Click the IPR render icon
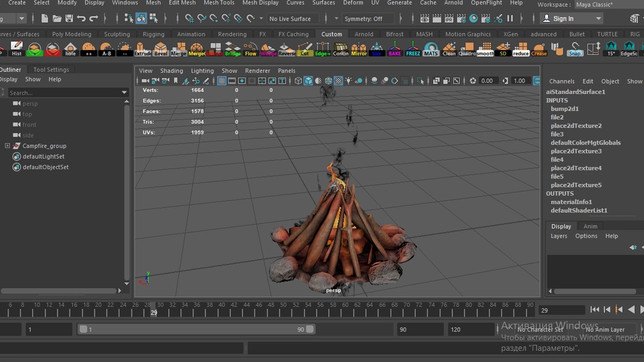 click(449, 18)
